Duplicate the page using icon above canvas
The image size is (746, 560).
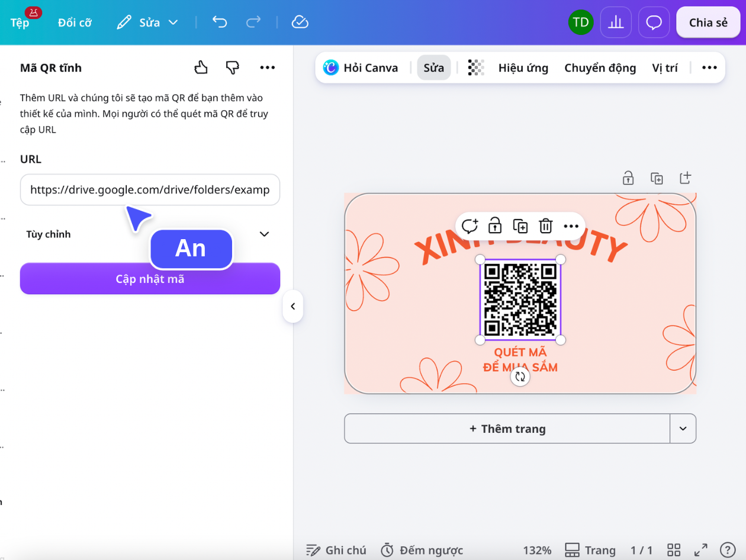[657, 178]
